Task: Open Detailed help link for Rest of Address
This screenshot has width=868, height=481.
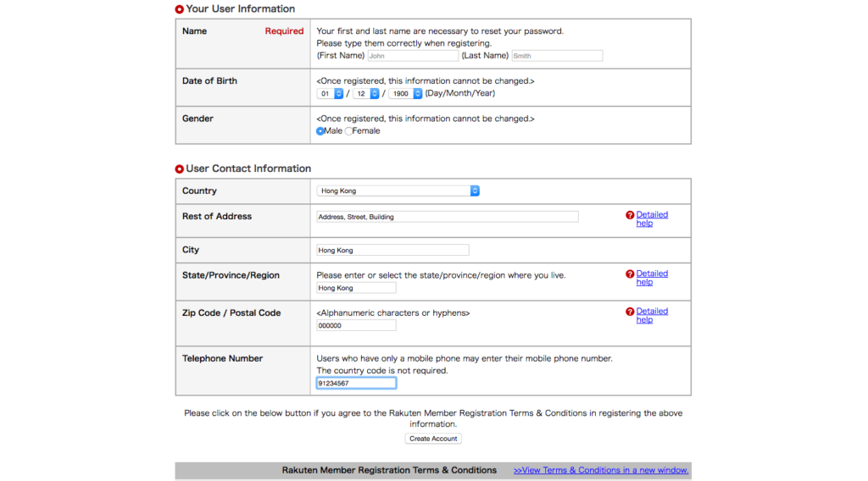Action: pos(652,219)
